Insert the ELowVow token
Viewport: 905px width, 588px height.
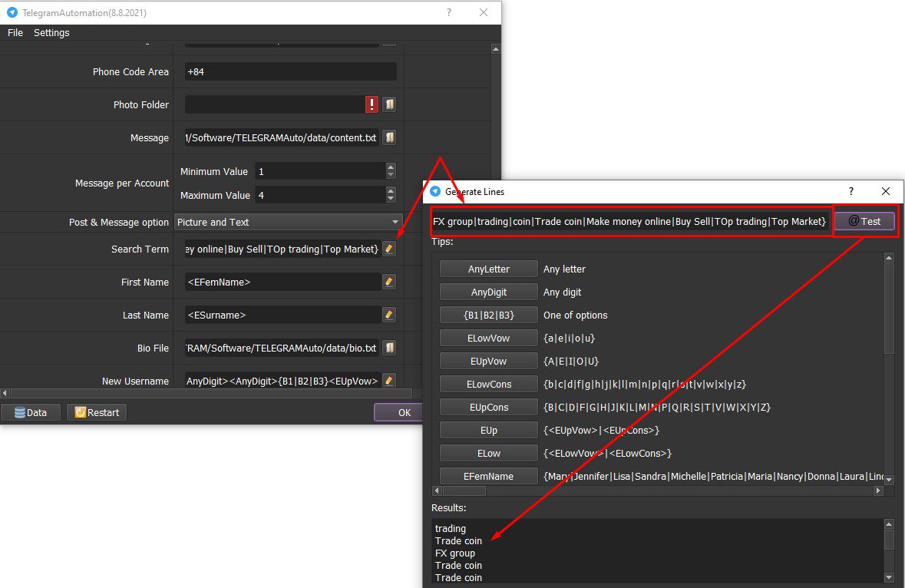coord(488,339)
